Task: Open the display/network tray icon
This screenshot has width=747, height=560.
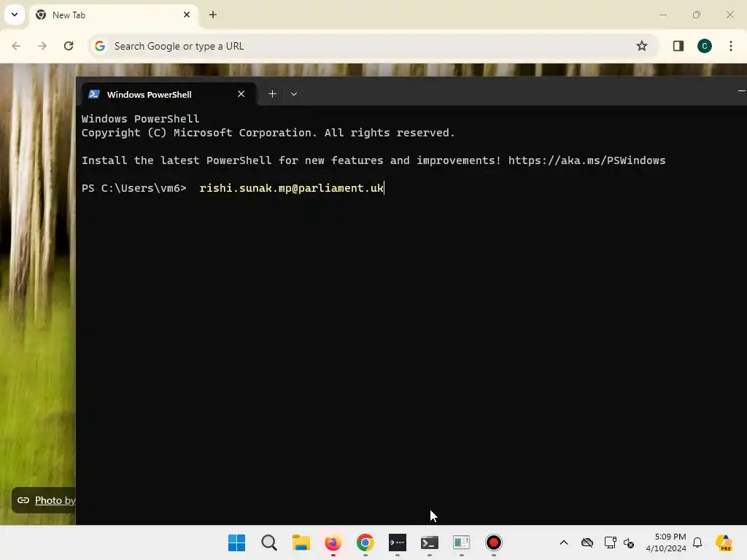Action: coord(611,542)
